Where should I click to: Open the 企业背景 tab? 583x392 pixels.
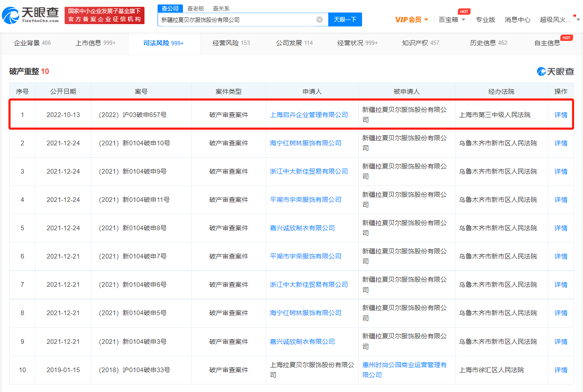tap(32, 43)
